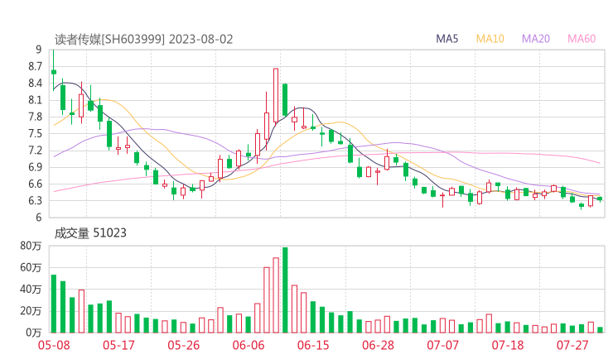Click the 07-27 date label
Screen dimensions: 613x364
572,345
